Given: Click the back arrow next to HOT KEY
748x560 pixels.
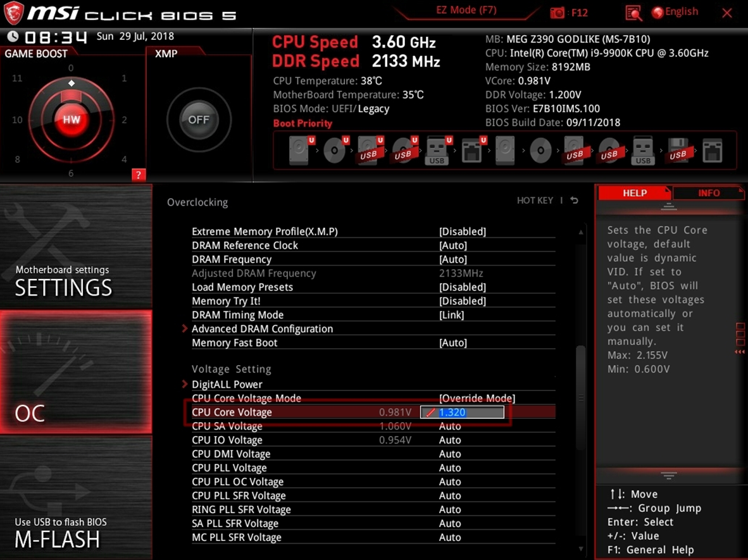Looking at the screenshot, I should coord(575,201).
